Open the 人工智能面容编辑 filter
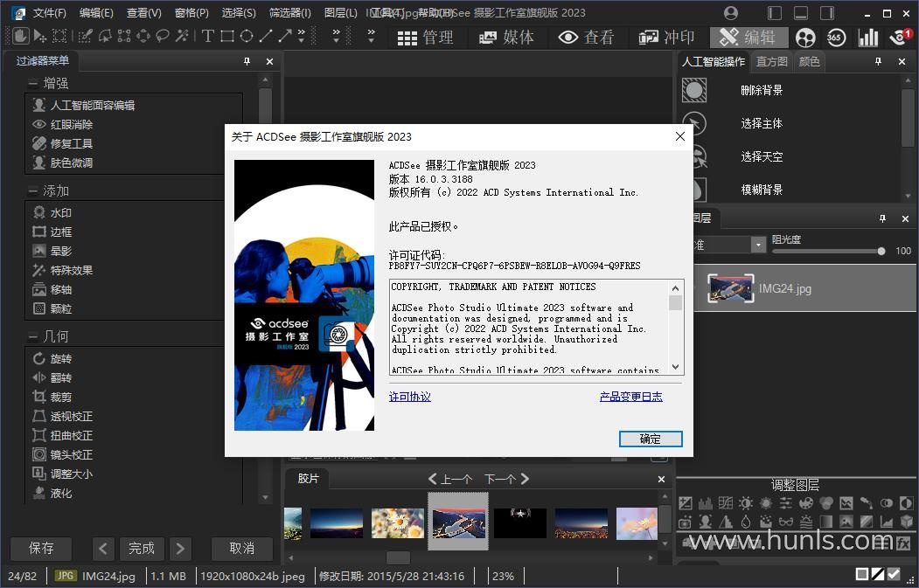This screenshot has width=919, height=588. (x=85, y=106)
